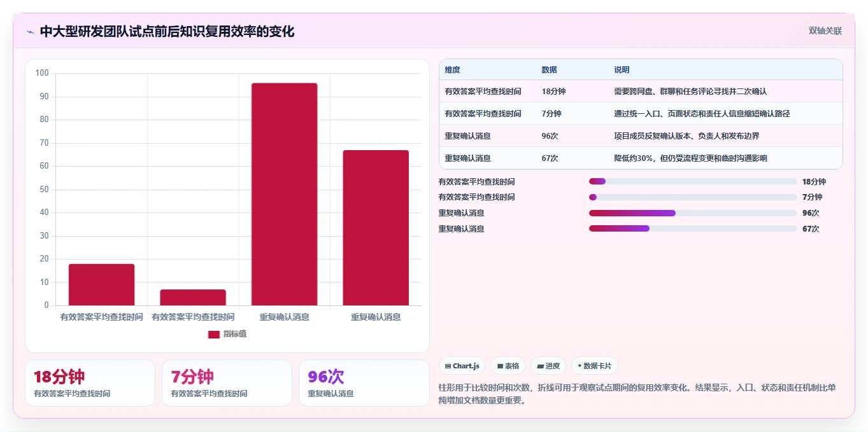Click the chart bar with value 18

[102, 284]
